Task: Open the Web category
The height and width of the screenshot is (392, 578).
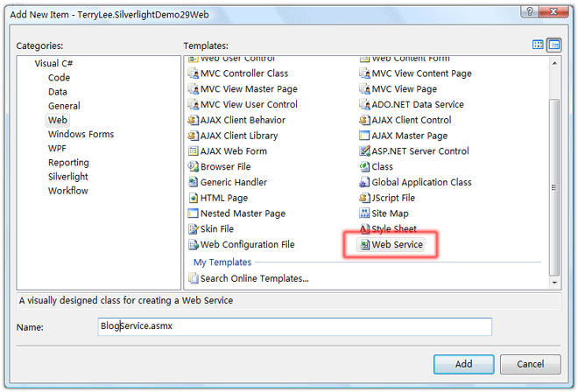Action: [58, 120]
